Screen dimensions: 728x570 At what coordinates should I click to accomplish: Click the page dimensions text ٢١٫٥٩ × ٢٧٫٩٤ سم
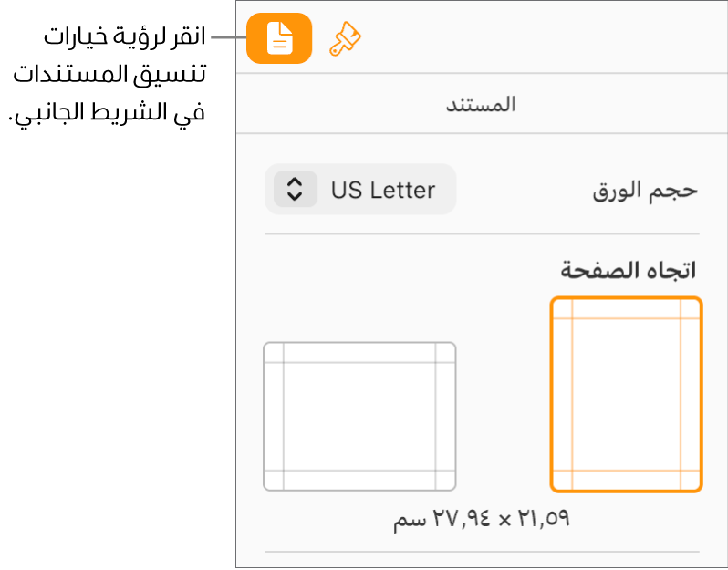pos(482,520)
